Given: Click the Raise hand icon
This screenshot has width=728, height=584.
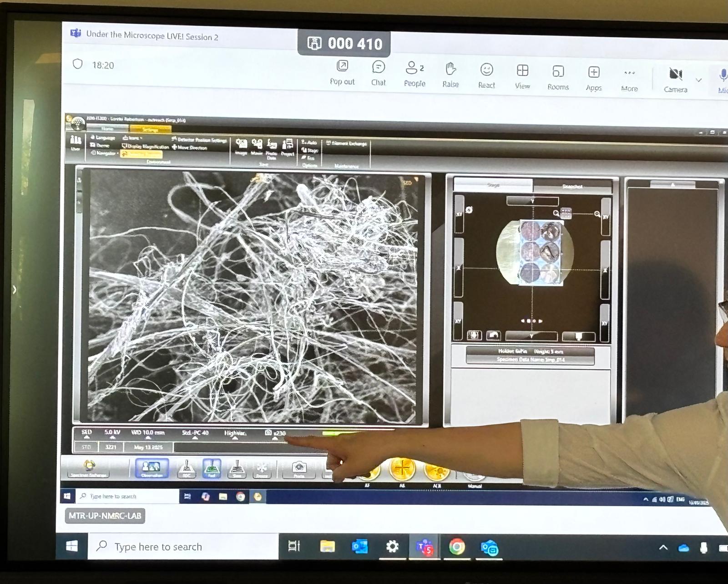Looking at the screenshot, I should (450, 74).
